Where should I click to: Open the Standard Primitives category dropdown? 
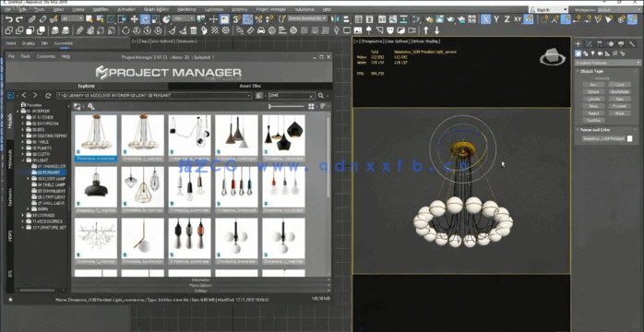(607, 63)
